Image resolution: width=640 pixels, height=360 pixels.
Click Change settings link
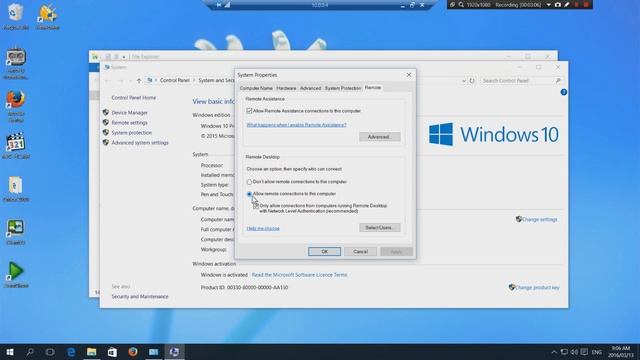coord(539,220)
